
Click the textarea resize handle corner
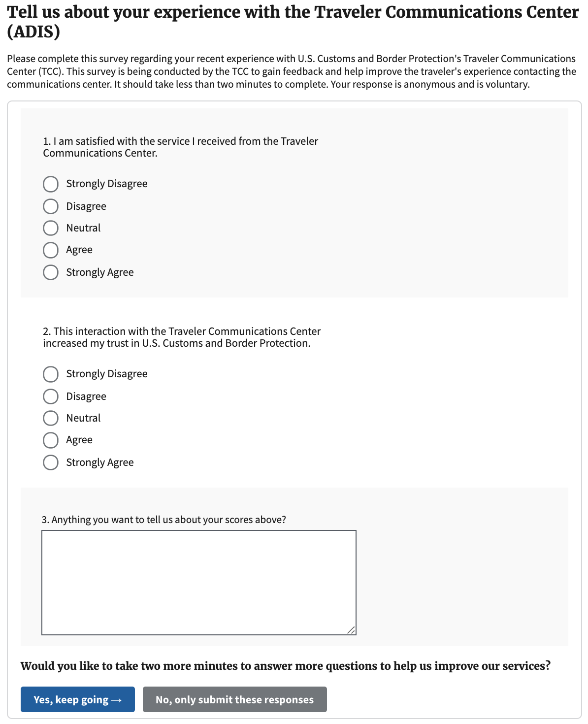[351, 630]
